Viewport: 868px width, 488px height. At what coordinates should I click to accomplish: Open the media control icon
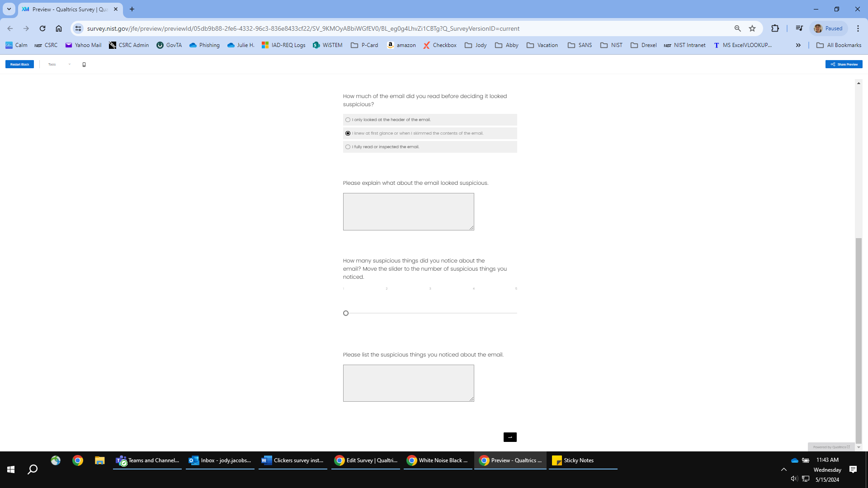pos(799,28)
